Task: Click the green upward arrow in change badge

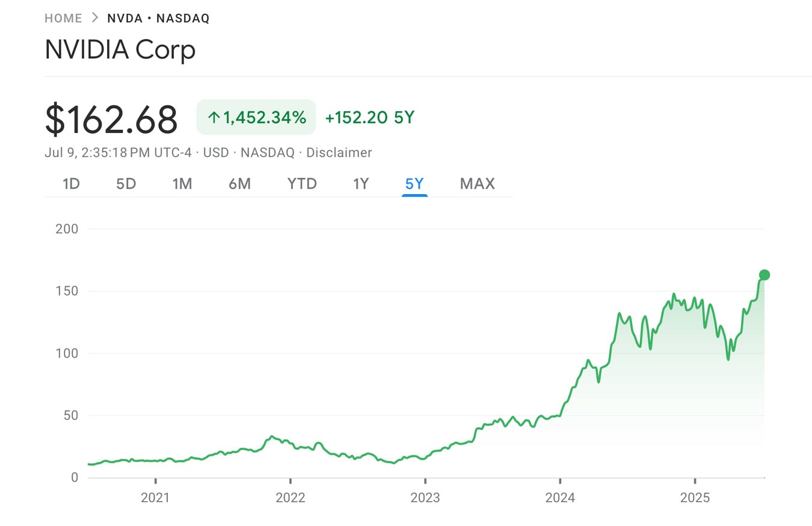Action: click(x=215, y=117)
